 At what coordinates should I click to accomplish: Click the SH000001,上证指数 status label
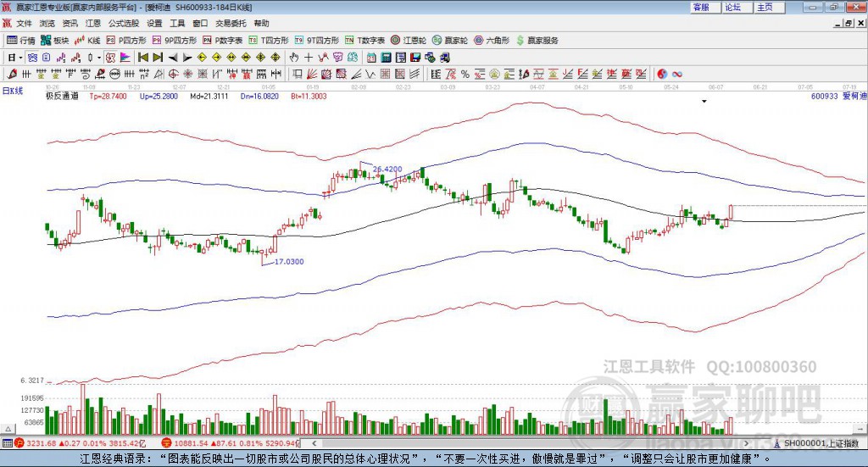tap(821, 443)
